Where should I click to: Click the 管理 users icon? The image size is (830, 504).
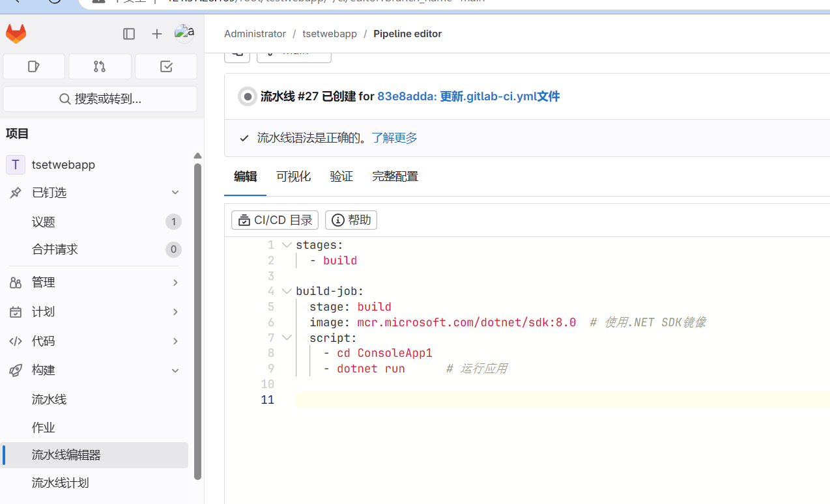point(16,283)
